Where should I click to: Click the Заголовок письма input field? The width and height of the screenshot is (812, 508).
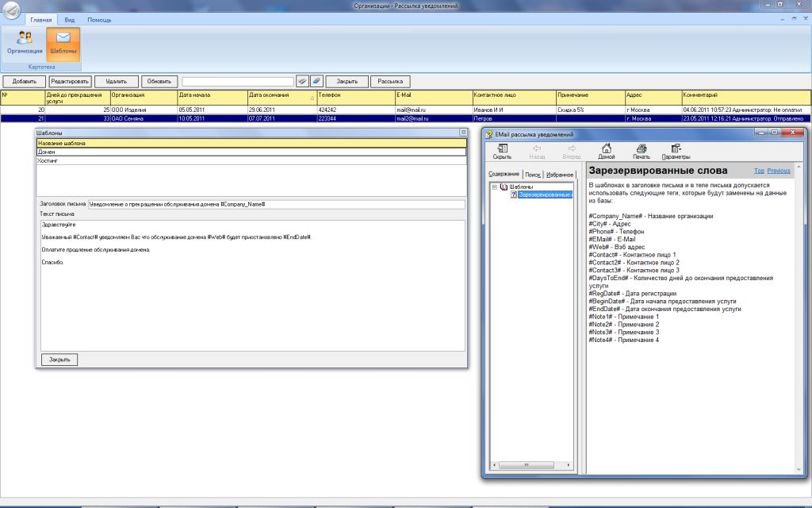coord(277,204)
